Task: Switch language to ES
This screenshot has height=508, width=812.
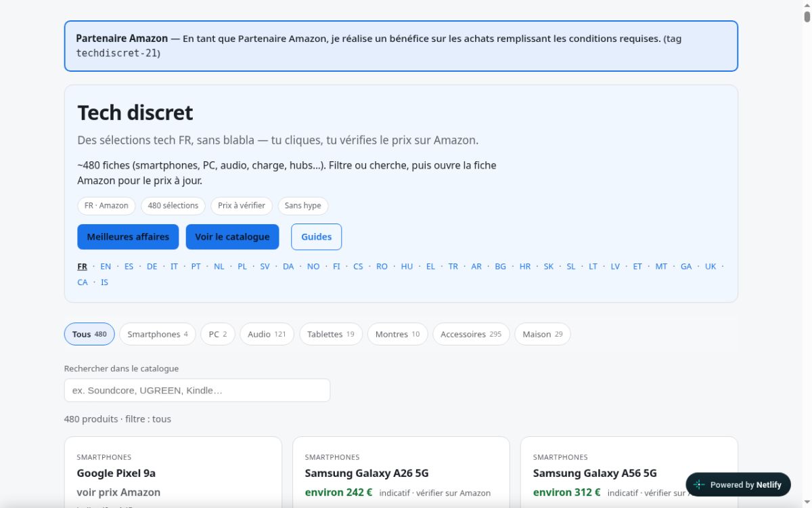Action: [129, 266]
